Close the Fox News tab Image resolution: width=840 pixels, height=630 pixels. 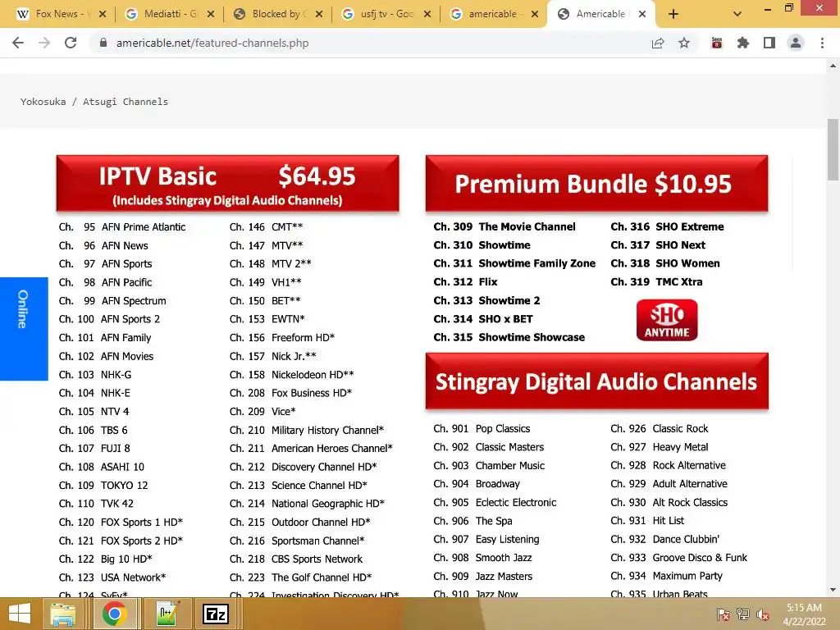[x=103, y=15]
